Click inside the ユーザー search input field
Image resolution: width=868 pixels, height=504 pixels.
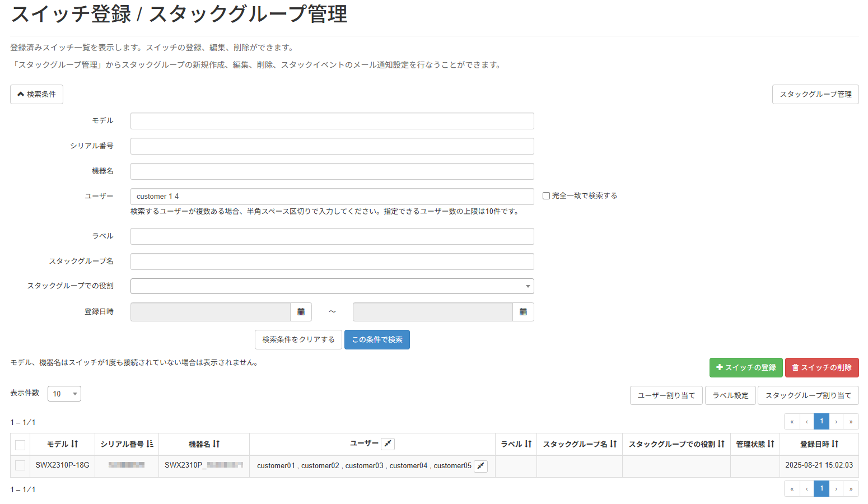[x=332, y=196]
